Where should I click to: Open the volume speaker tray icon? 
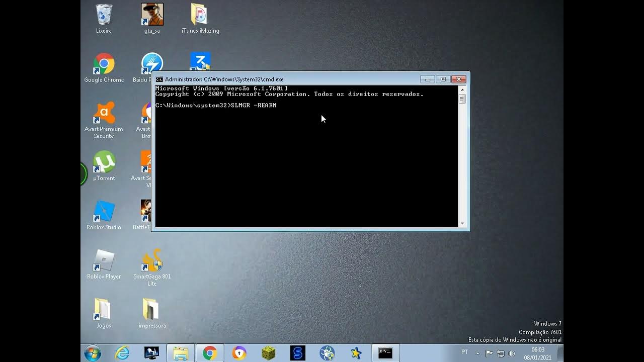pos(512,353)
